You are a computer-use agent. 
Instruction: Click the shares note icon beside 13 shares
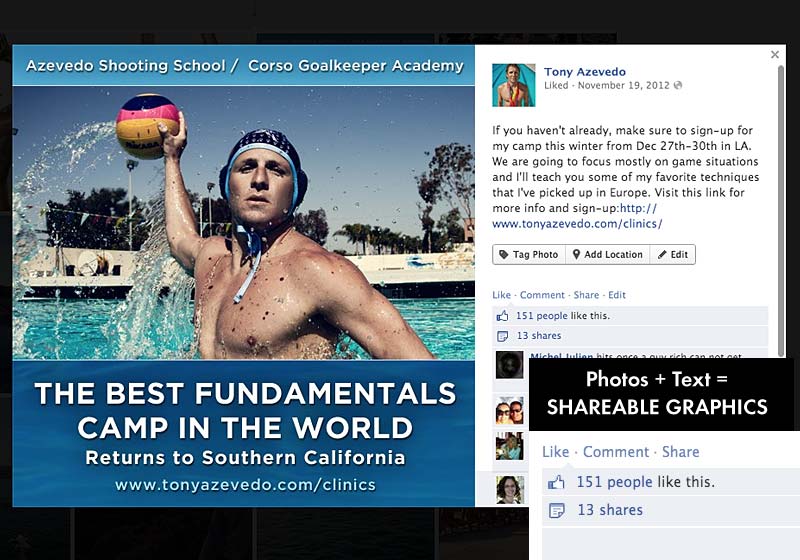503,336
